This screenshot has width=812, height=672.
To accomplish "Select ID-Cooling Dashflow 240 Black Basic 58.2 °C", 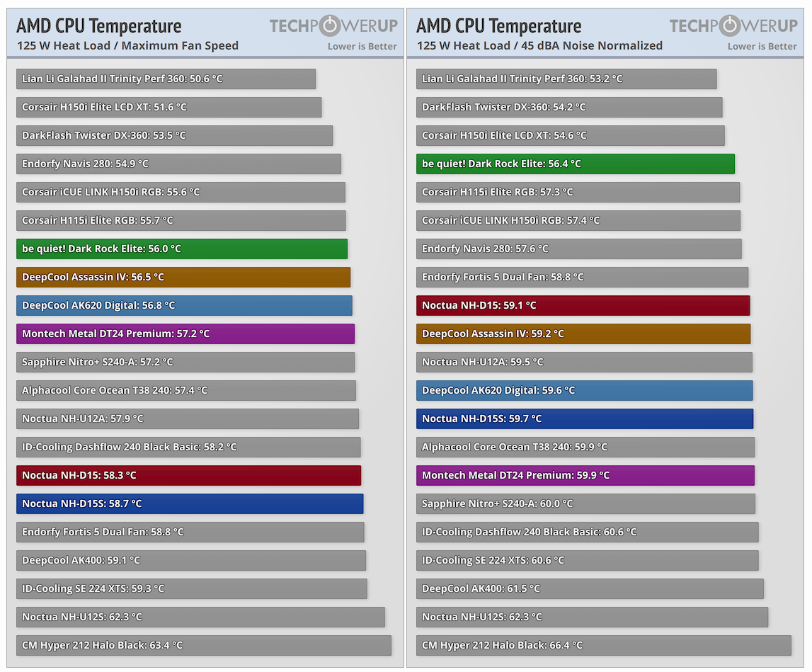I will pos(188,447).
